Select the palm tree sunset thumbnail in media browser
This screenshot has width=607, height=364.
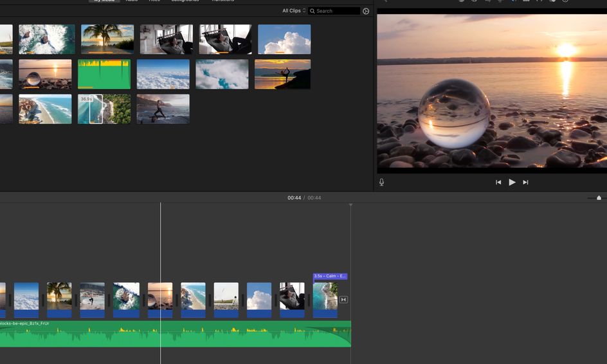tap(107, 39)
